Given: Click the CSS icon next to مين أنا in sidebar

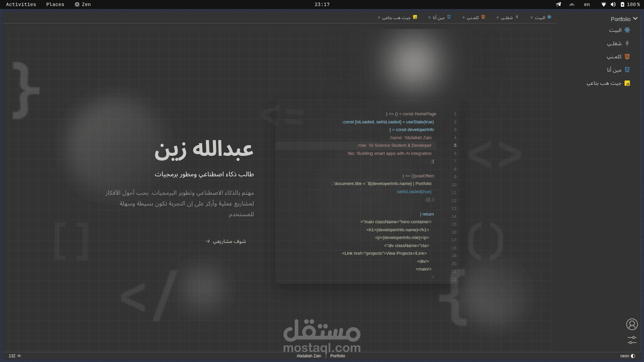Looking at the screenshot, I should pyautogui.click(x=627, y=70).
